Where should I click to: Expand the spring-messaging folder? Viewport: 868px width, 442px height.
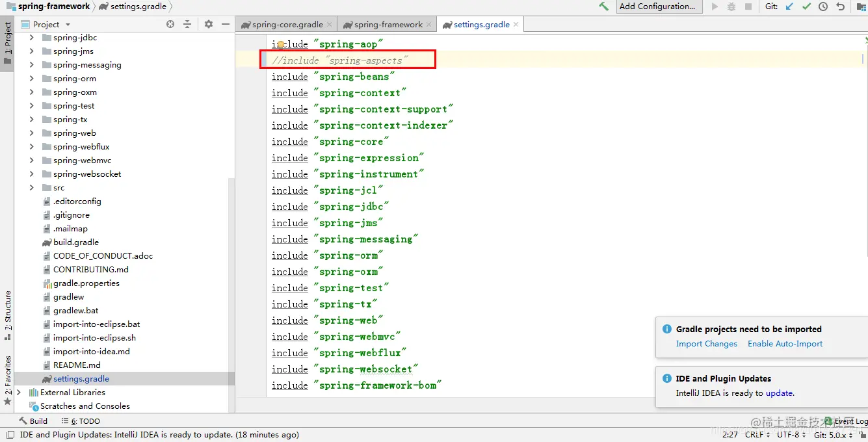click(31, 65)
